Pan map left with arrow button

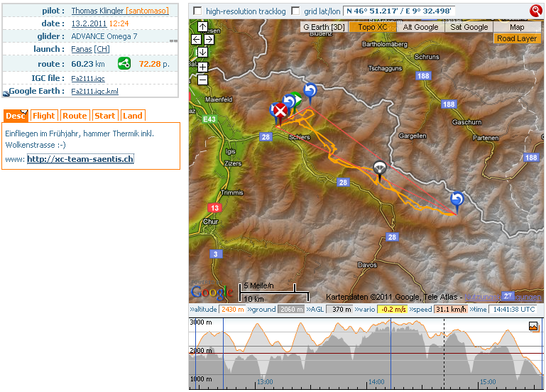click(197, 39)
